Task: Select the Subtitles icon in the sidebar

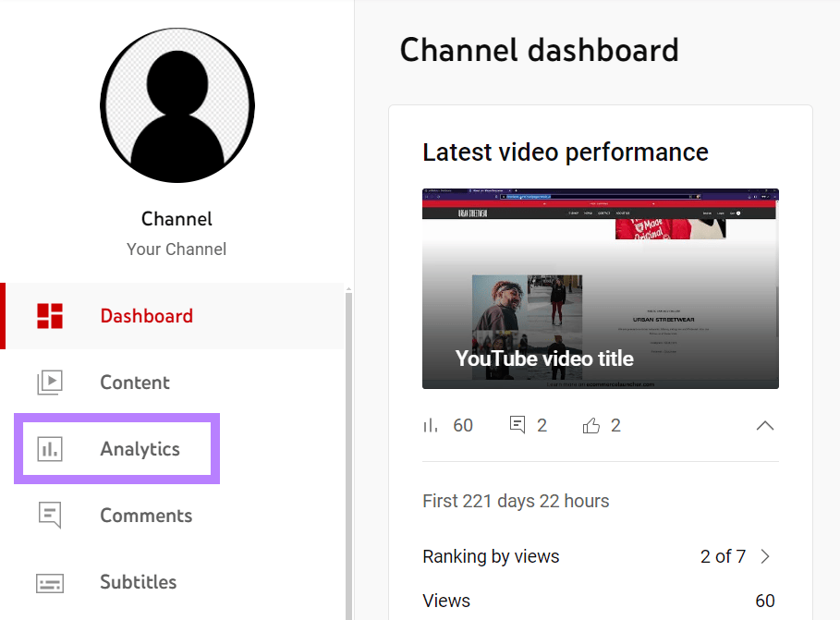Action: click(51, 582)
